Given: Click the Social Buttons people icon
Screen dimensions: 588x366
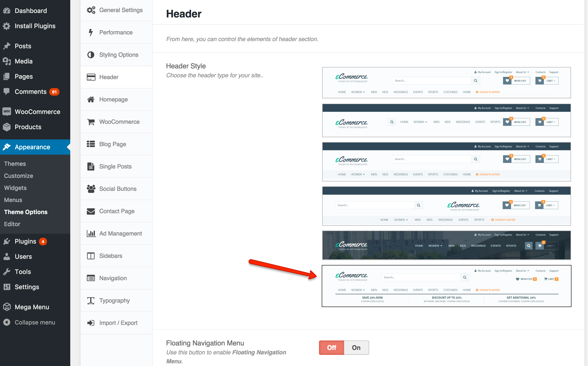Looking at the screenshot, I should point(91,189).
